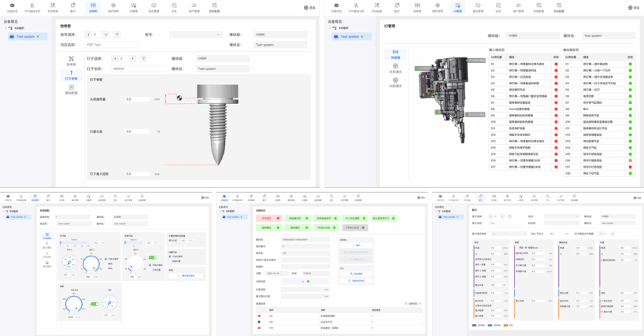Select the 枪参数 sidebar wrench icon

point(72,60)
